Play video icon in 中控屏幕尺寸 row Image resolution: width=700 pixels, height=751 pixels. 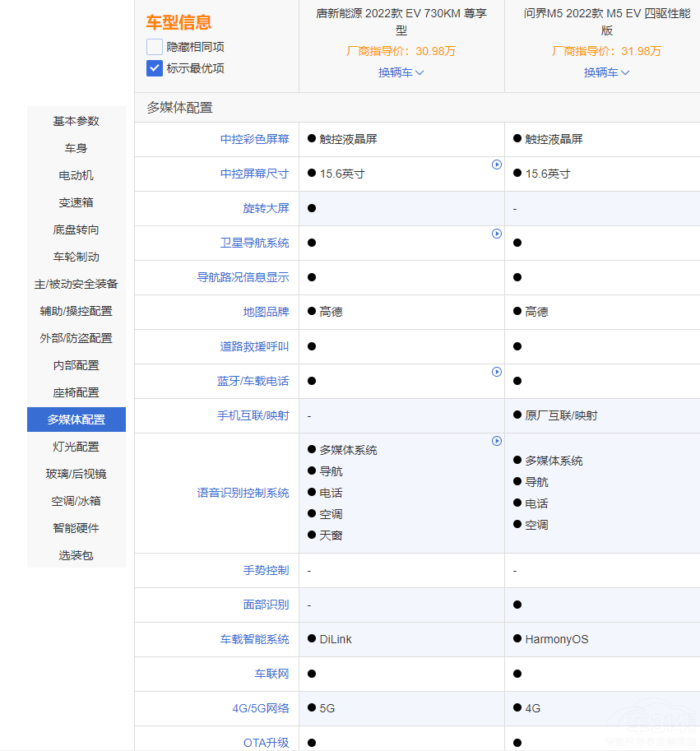point(497,165)
